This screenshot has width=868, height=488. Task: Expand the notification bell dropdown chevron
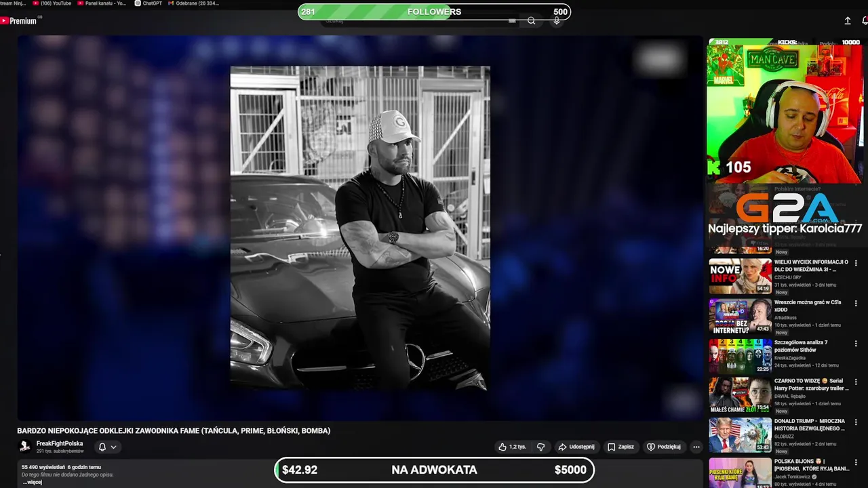[113, 447]
